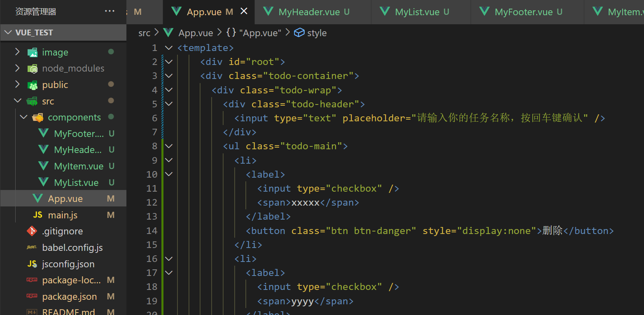Screen dimensions: 644x315
Task: Click the Markdown icon beside README.md
Action: (32, 312)
